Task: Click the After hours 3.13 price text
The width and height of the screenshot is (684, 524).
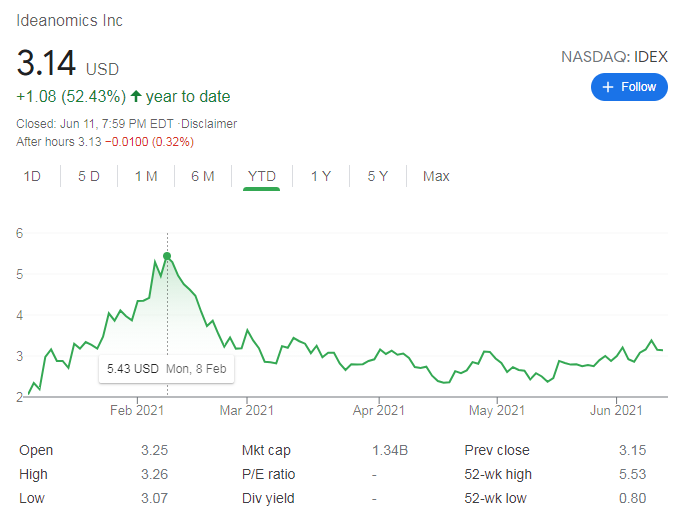Action: coord(58,142)
